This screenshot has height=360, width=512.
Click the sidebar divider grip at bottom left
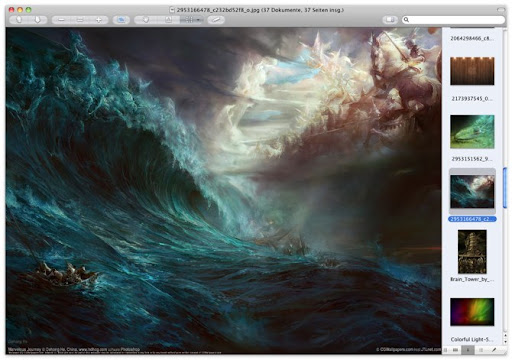[446, 350]
